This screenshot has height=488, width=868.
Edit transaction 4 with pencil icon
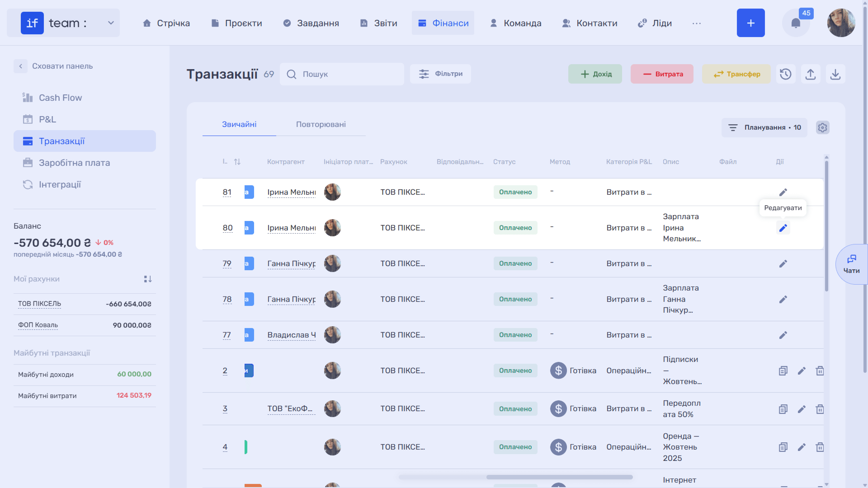coord(802,447)
